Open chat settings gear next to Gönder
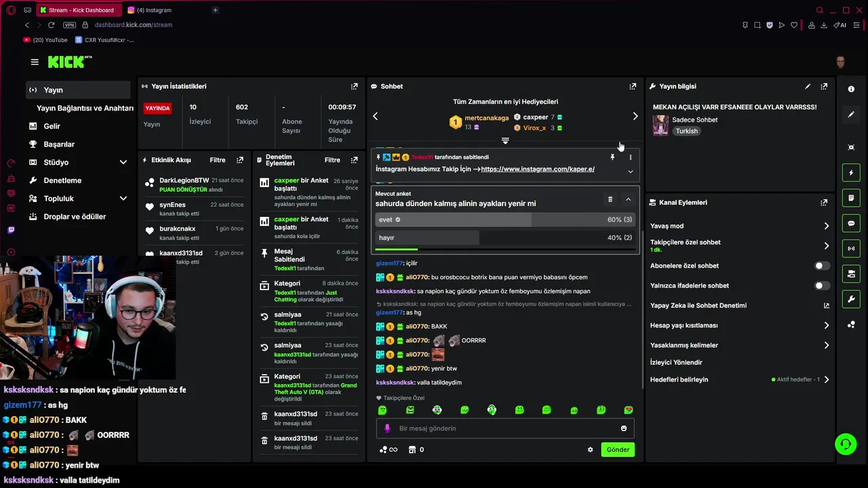 590,449
